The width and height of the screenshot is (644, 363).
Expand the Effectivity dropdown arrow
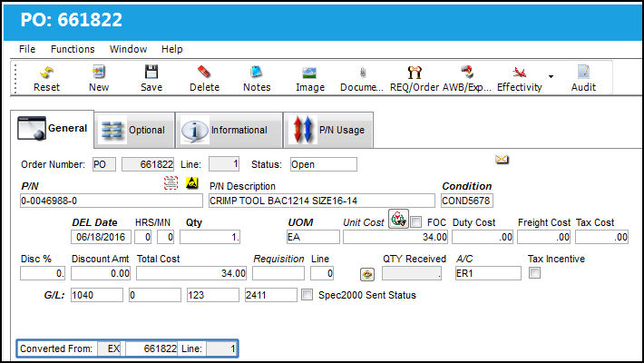coord(551,76)
